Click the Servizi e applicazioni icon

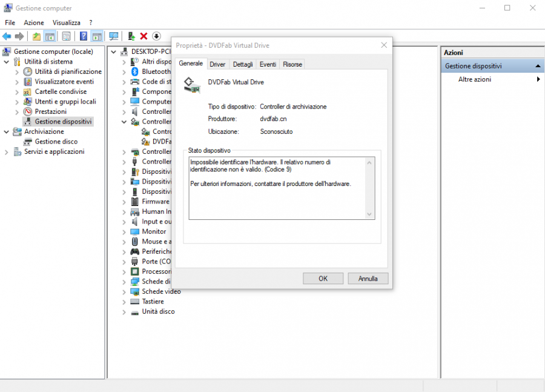pos(17,151)
